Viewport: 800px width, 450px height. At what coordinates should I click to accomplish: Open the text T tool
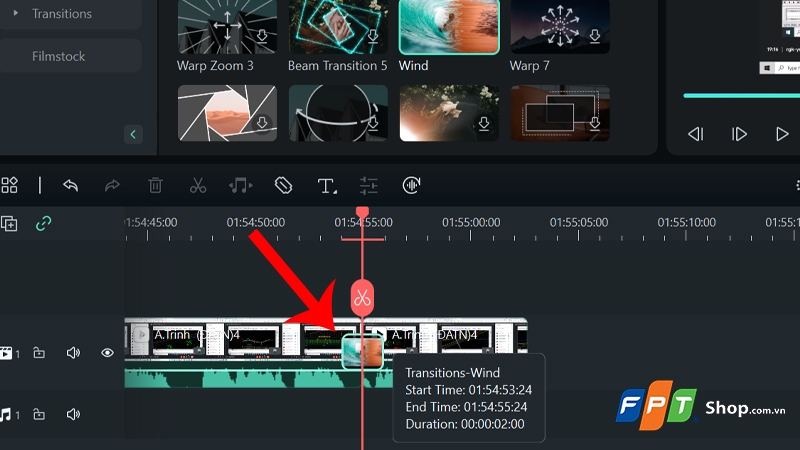click(327, 186)
